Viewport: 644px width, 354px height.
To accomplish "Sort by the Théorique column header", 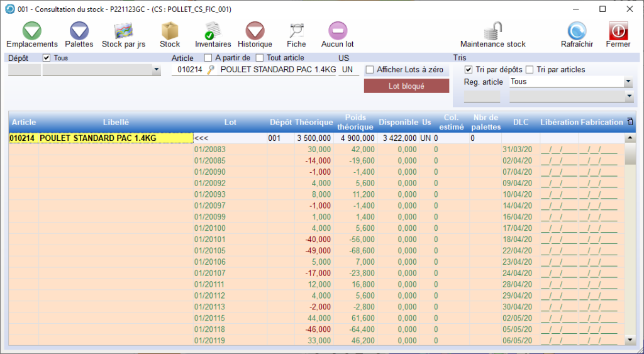I will 313,122.
